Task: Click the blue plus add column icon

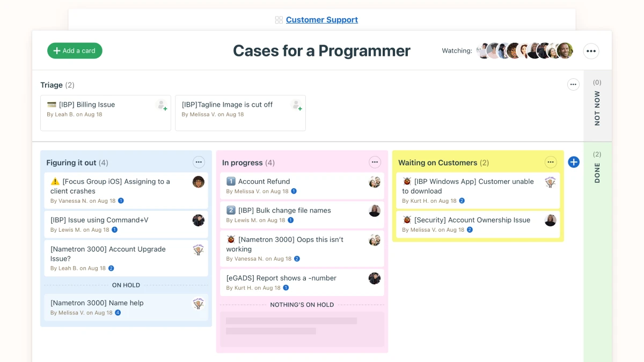Action: (x=574, y=162)
